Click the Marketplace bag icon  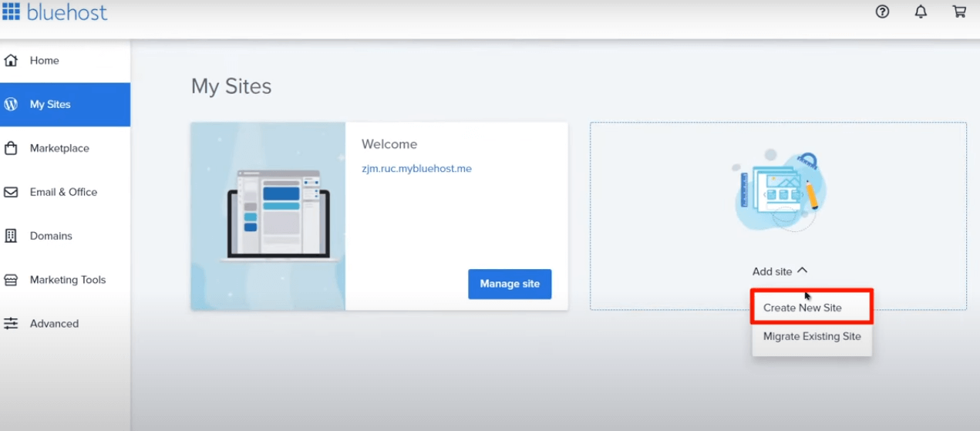[x=11, y=148]
